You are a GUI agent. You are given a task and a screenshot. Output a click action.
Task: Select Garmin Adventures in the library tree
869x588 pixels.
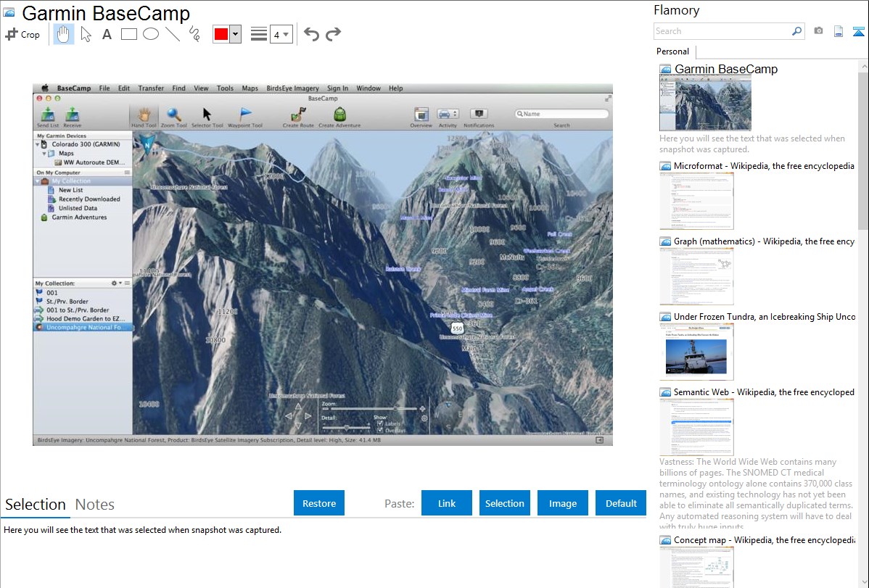tap(79, 218)
